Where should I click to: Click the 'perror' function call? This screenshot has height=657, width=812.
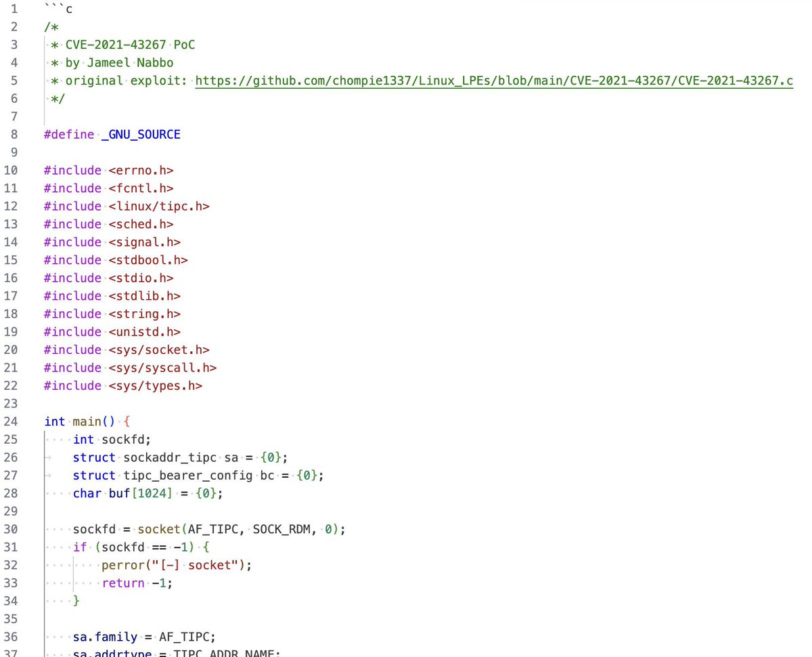(123, 564)
